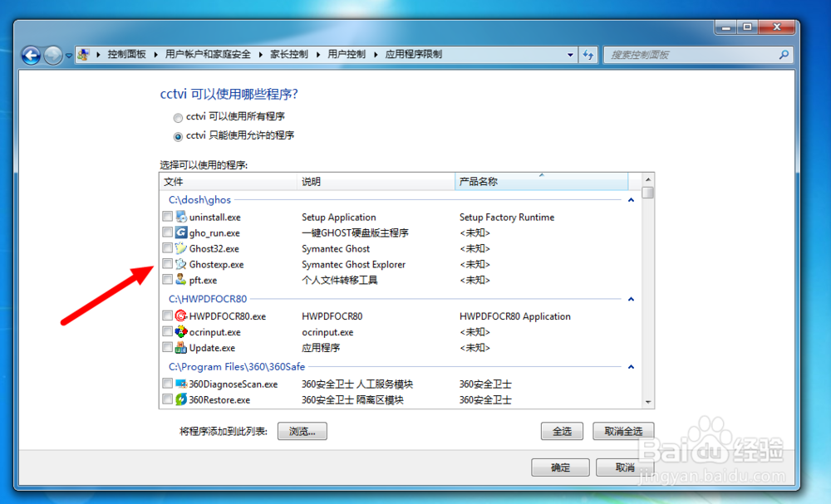This screenshot has height=504, width=831.
Task: Check the 360Restore.exe checkbox
Action: (x=168, y=399)
